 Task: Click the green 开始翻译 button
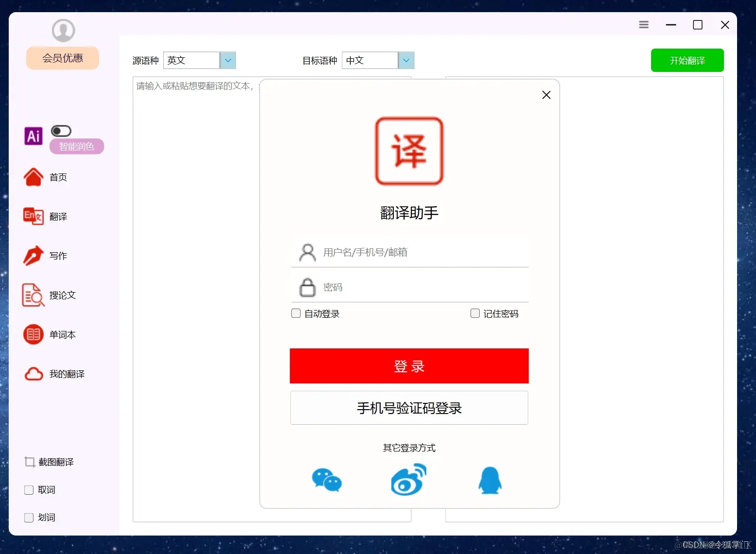point(687,60)
